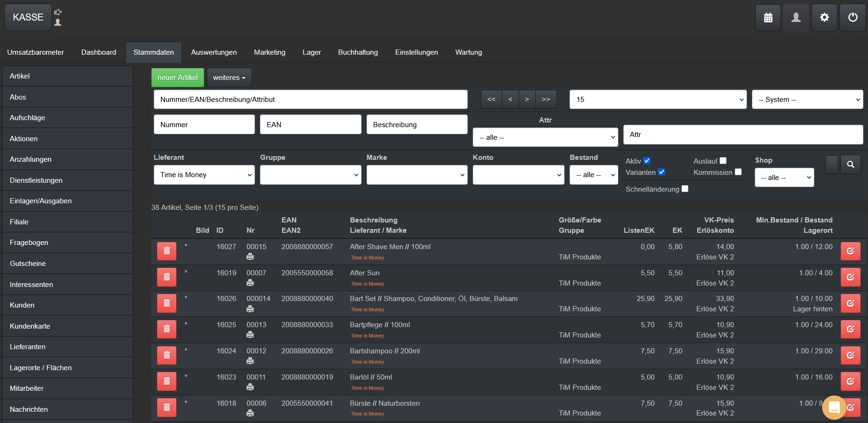Tick the Schnelländerung checkbox
Image resolution: width=868 pixels, height=423 pixels.
[685, 189]
